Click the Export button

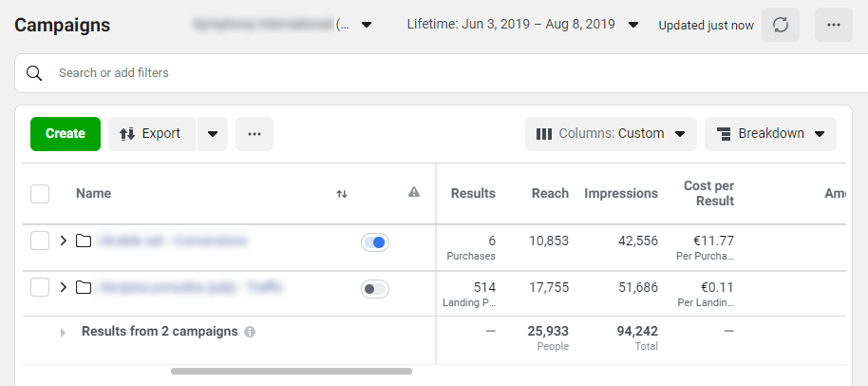[x=152, y=134]
